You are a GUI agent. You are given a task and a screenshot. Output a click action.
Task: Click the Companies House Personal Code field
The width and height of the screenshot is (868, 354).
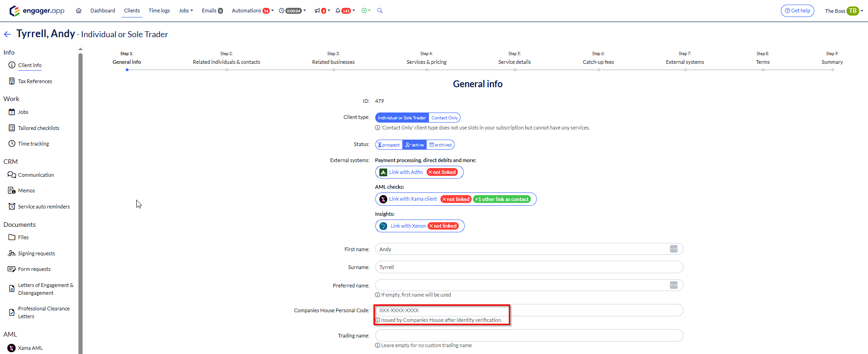coord(528,310)
